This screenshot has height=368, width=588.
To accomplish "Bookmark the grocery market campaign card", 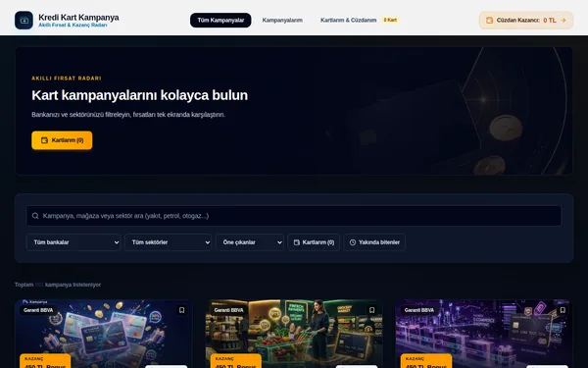I will 372,310.
